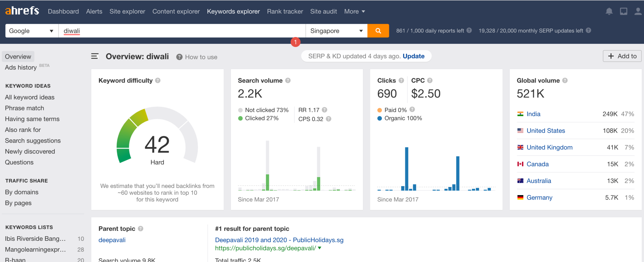This screenshot has width=644, height=262.
Task: Click help icon beside daily reports left
Action: pos(469,30)
